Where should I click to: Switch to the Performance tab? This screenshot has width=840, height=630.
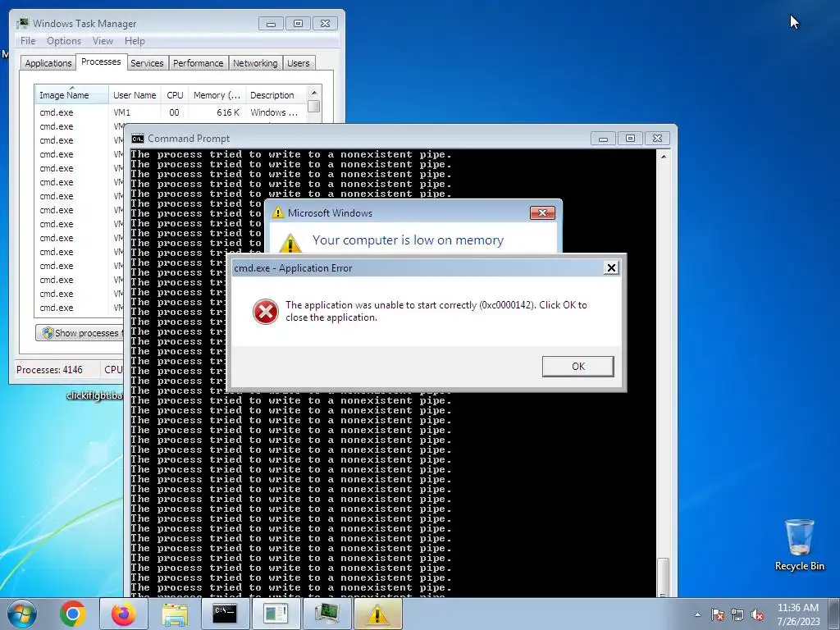click(199, 63)
